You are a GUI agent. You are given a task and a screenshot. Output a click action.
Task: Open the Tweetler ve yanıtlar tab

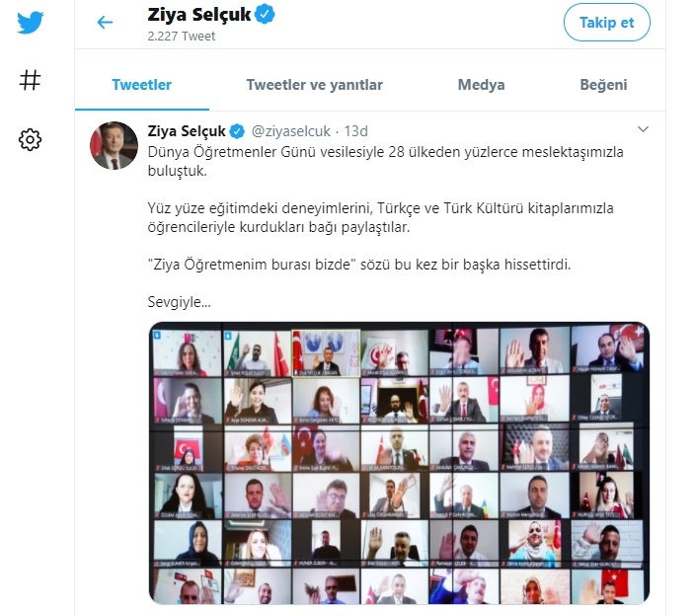pyautogui.click(x=314, y=85)
